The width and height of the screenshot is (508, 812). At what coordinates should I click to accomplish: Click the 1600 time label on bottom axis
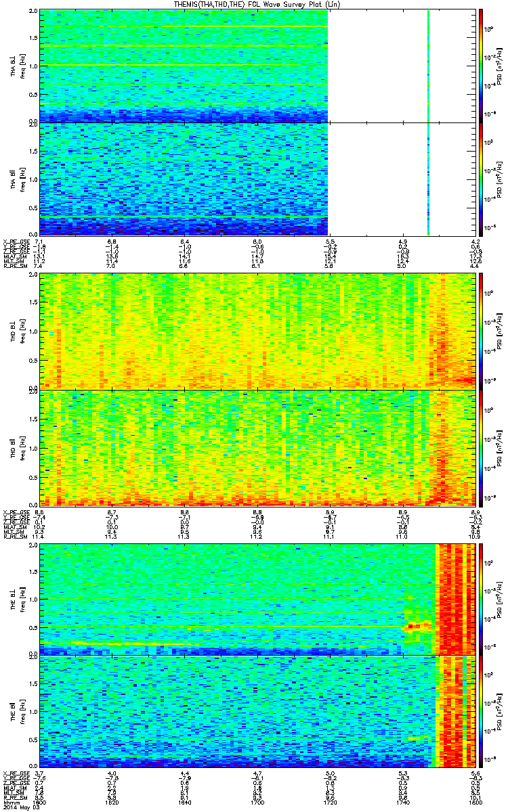[40, 802]
